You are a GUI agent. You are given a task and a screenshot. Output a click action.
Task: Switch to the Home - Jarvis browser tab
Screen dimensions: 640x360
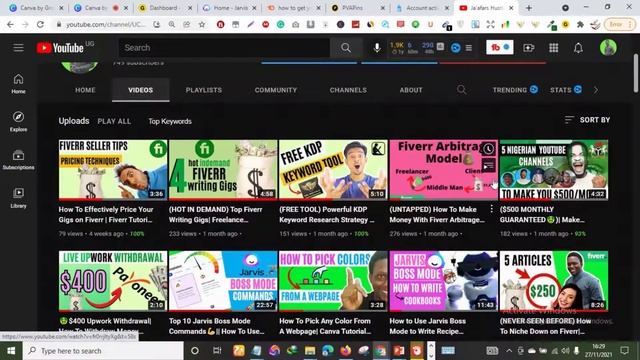pyautogui.click(x=230, y=8)
